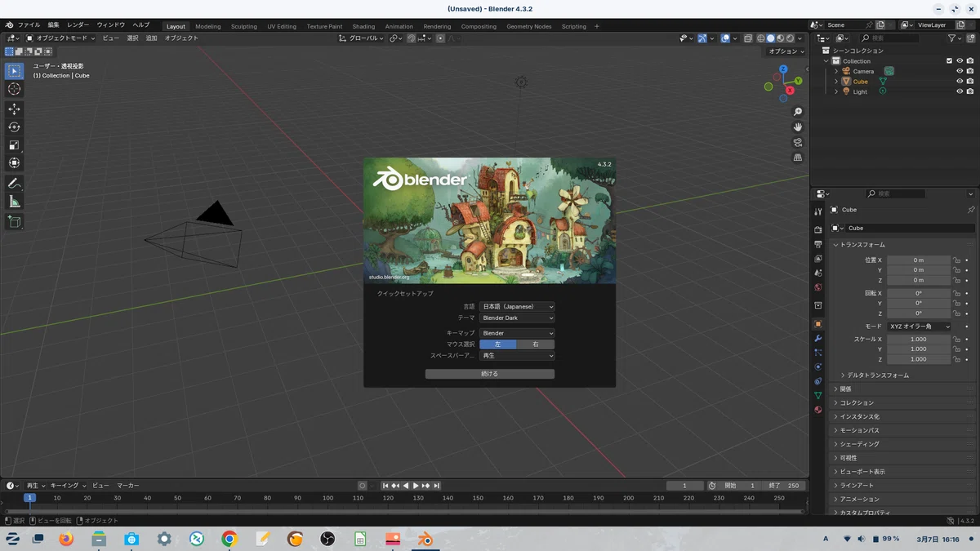Open the Tool properties tab icon
980x551 pixels.
[x=818, y=212]
